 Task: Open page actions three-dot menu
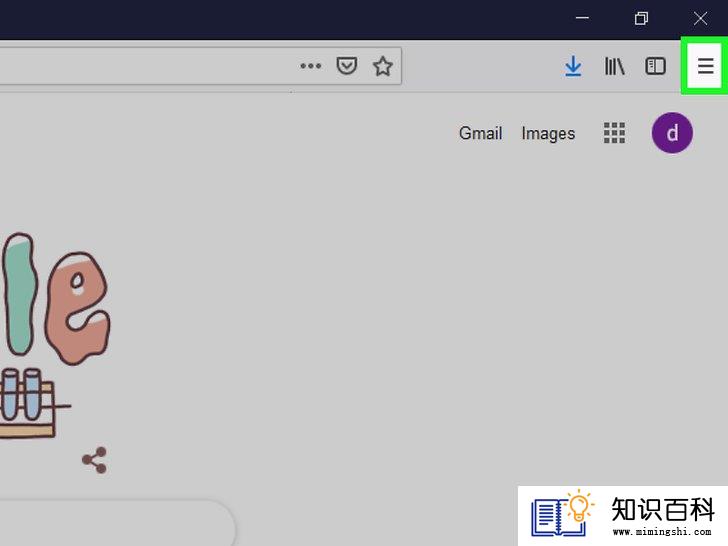(x=311, y=66)
